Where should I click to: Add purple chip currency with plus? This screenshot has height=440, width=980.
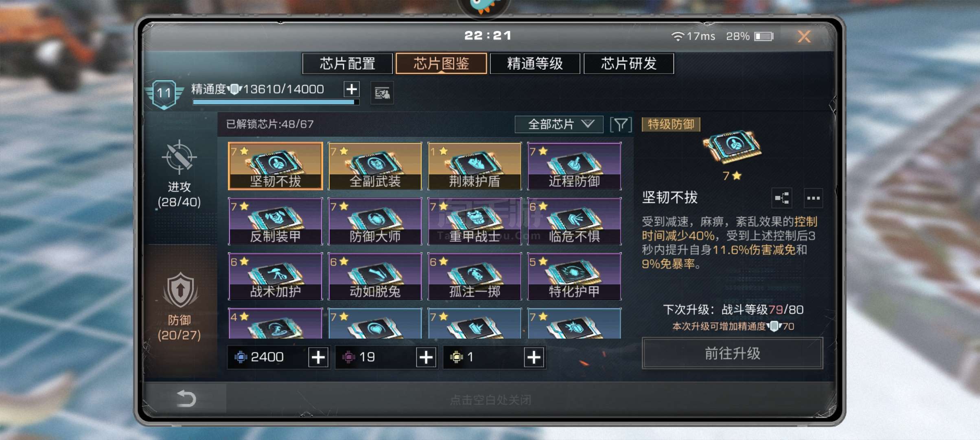click(x=426, y=357)
